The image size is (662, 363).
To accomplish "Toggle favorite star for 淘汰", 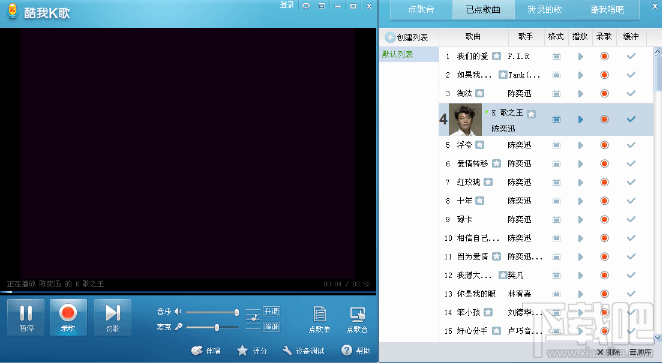I will 480,93.
